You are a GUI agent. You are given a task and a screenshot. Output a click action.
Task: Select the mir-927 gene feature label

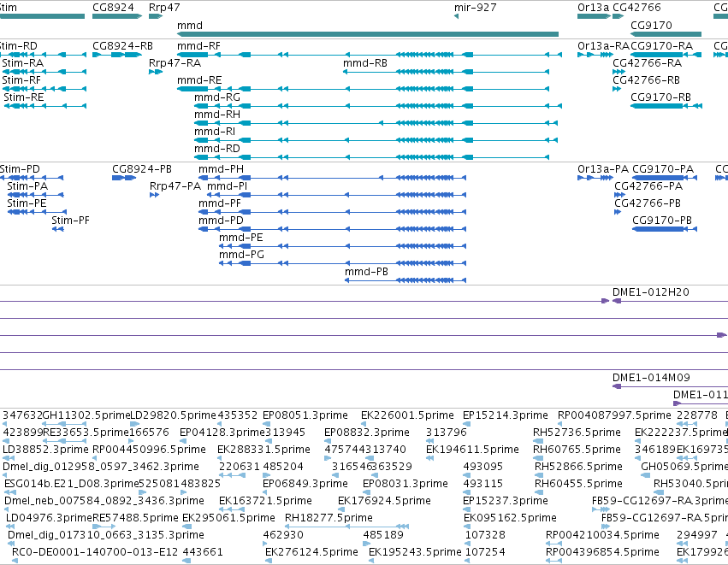pos(475,8)
